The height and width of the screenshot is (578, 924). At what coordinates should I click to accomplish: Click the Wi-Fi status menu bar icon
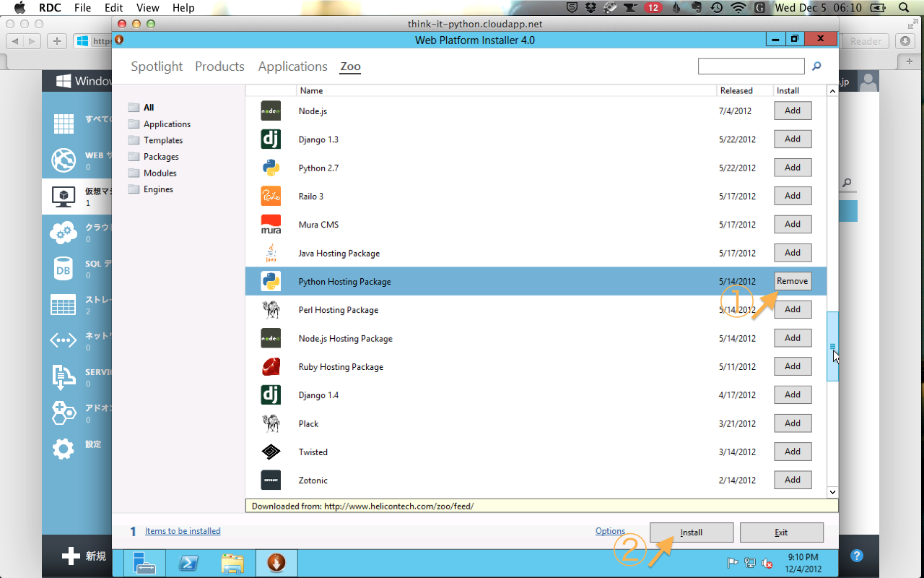(738, 8)
